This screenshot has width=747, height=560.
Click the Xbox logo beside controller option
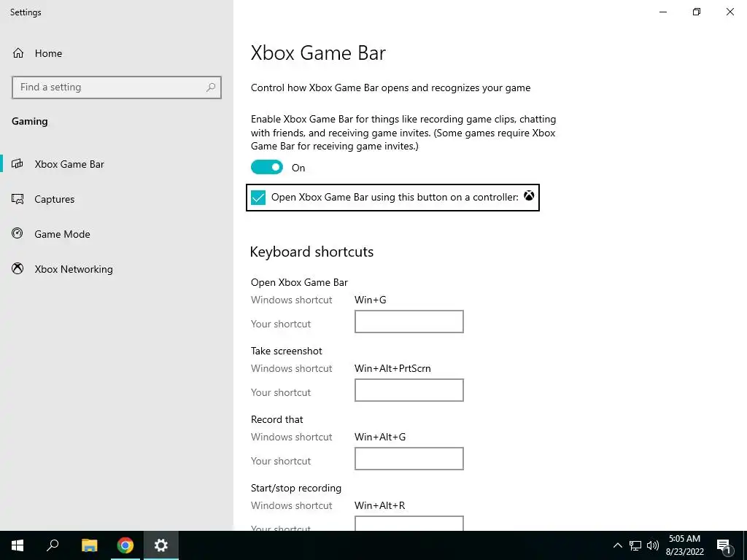point(529,195)
